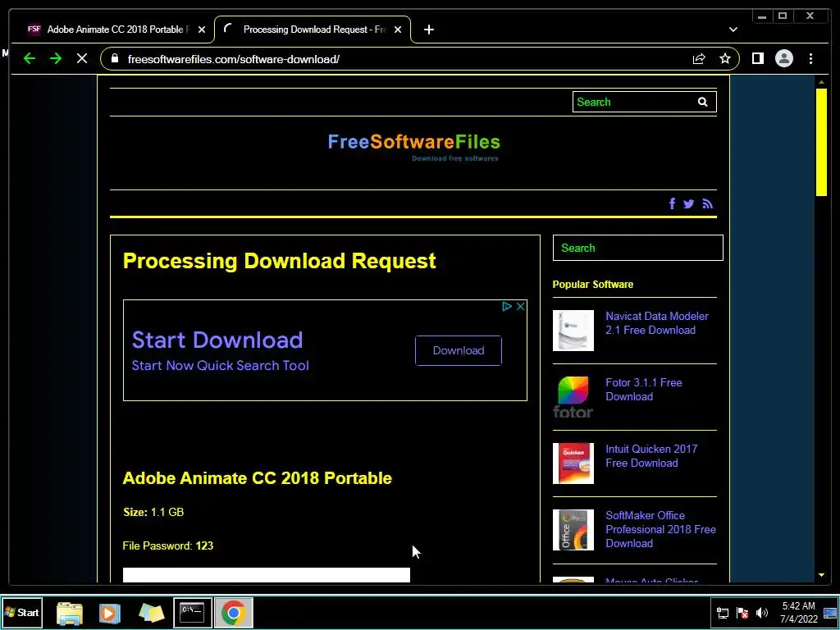
Task: Click the taskbar clock showing 5:42 AM
Action: [798, 612]
